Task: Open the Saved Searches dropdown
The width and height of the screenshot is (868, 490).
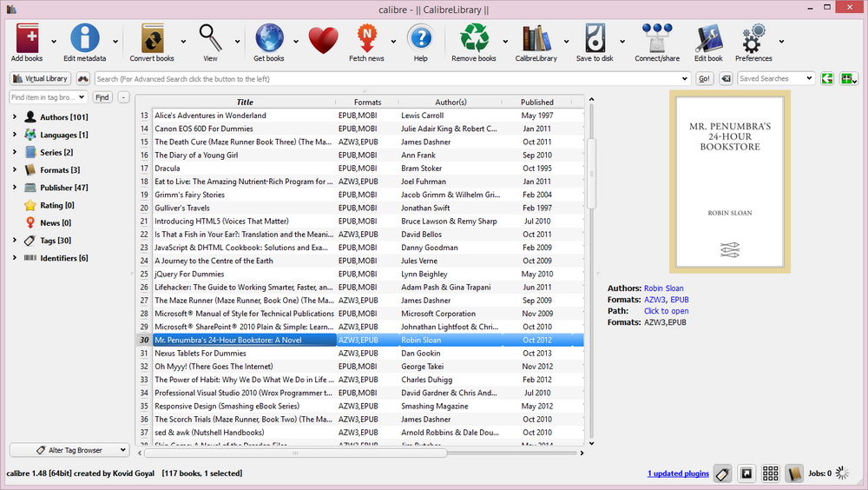Action: click(775, 79)
